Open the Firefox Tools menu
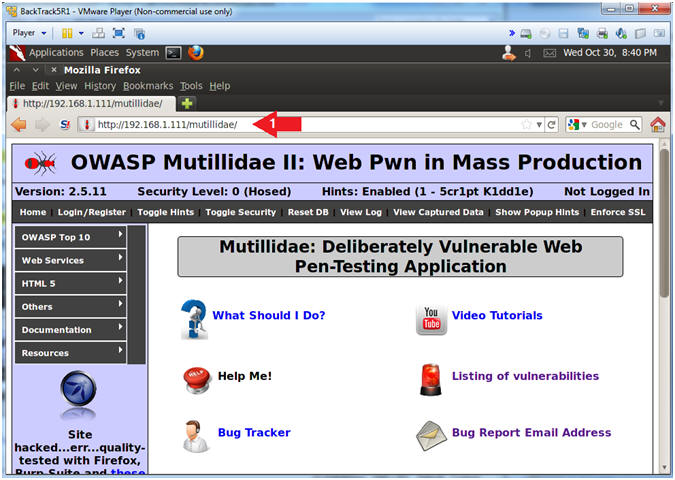675x480 pixels. pyautogui.click(x=191, y=86)
